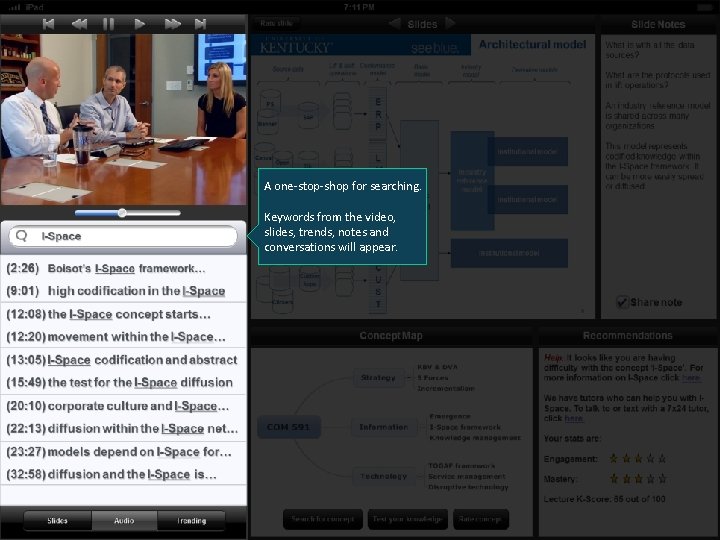Go to previous slide arrow

[394, 23]
